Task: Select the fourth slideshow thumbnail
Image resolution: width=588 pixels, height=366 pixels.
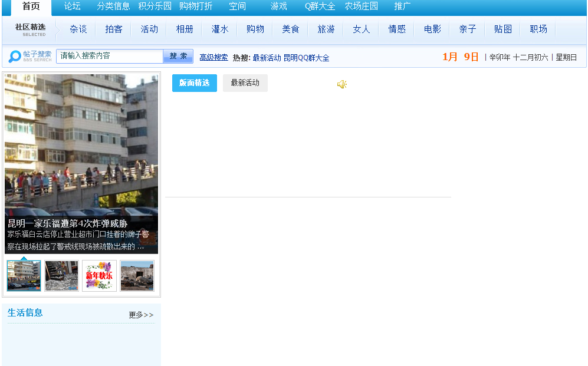Action: click(137, 276)
